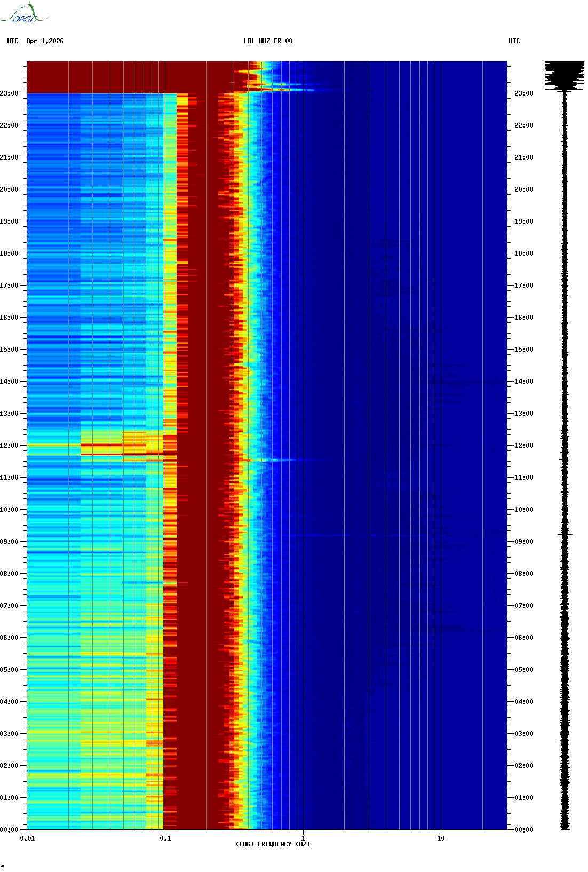Click the UTC label beside the date
The image size is (588, 872).
tap(13, 41)
